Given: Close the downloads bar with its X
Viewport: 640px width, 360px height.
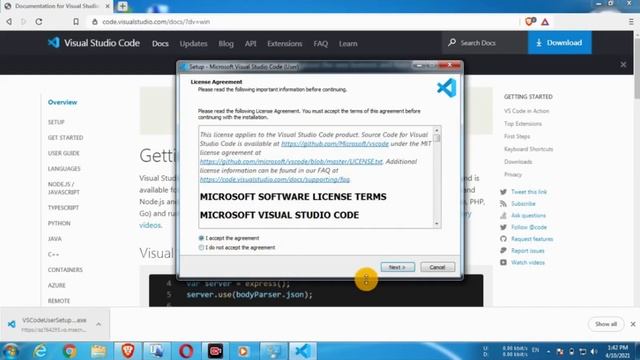Looking at the screenshot, I should 633,324.
